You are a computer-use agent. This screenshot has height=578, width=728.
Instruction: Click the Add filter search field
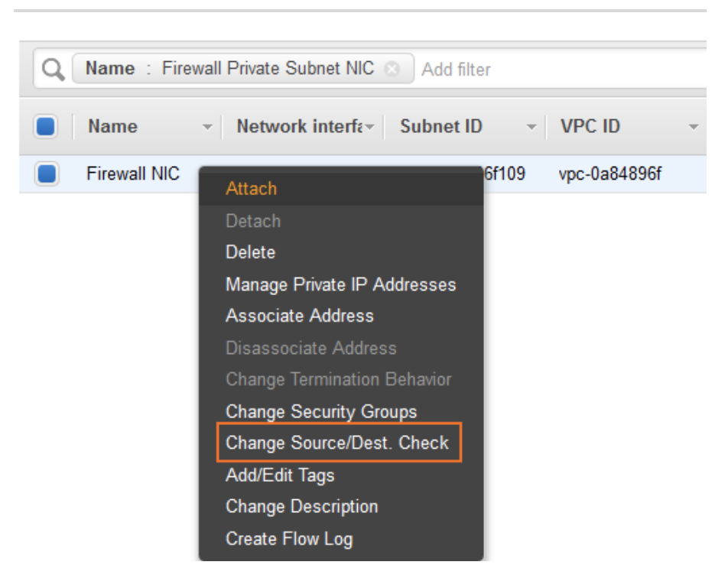click(x=535, y=70)
